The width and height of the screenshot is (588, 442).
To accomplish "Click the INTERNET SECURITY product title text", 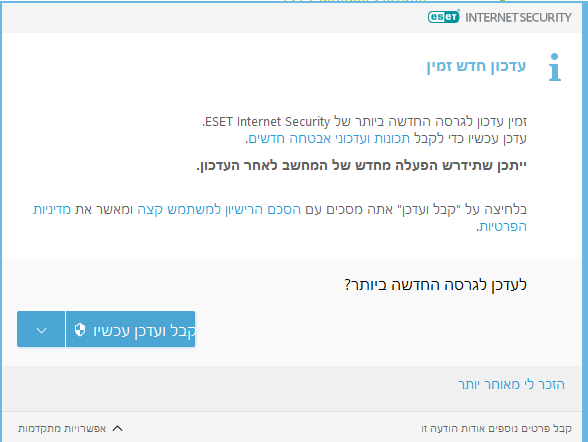I will [518, 17].
